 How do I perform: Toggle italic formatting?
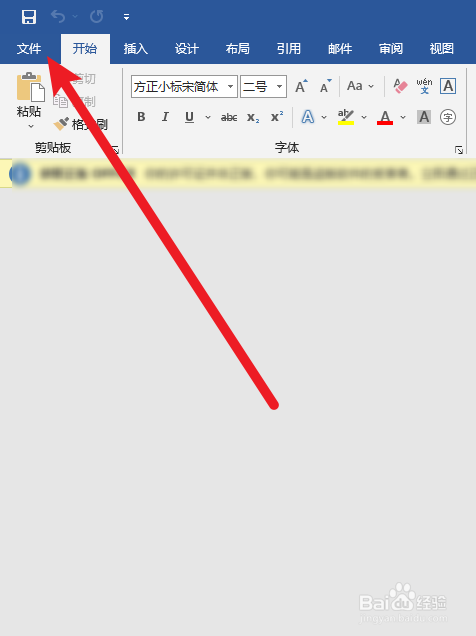165,117
